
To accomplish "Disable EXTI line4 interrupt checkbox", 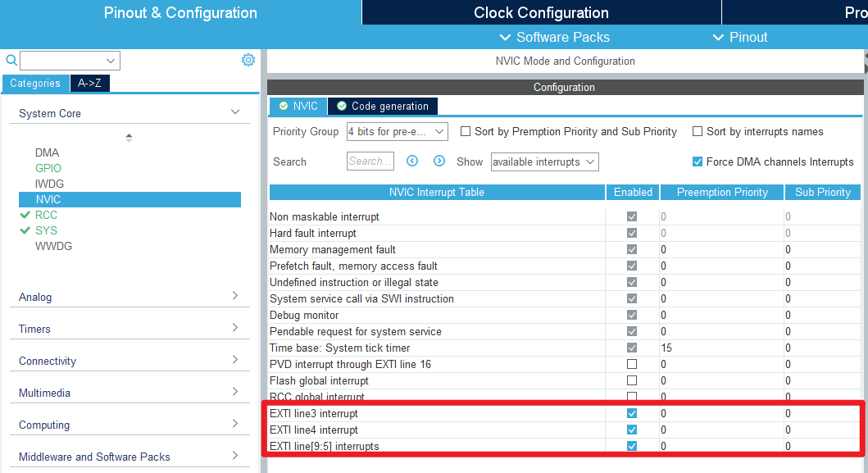I will [632, 430].
